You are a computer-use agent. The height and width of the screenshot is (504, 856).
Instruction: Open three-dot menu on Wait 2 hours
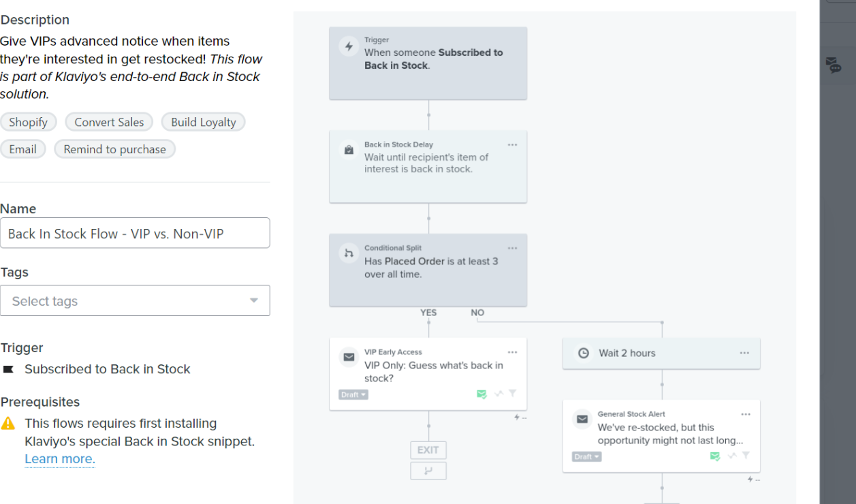[744, 353]
